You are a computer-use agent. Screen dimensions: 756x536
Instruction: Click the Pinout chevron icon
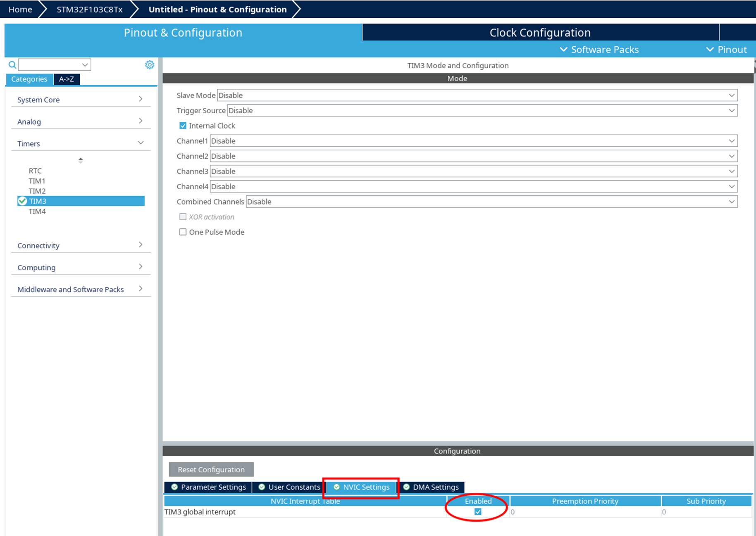click(x=710, y=50)
